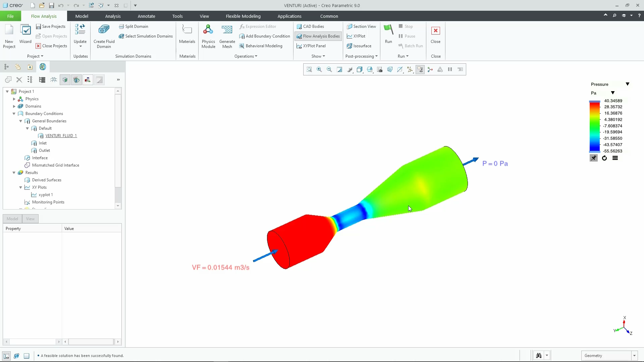Collapse the Boundary Conditions tree node
Image resolution: width=644 pixels, height=362 pixels.
click(14, 114)
